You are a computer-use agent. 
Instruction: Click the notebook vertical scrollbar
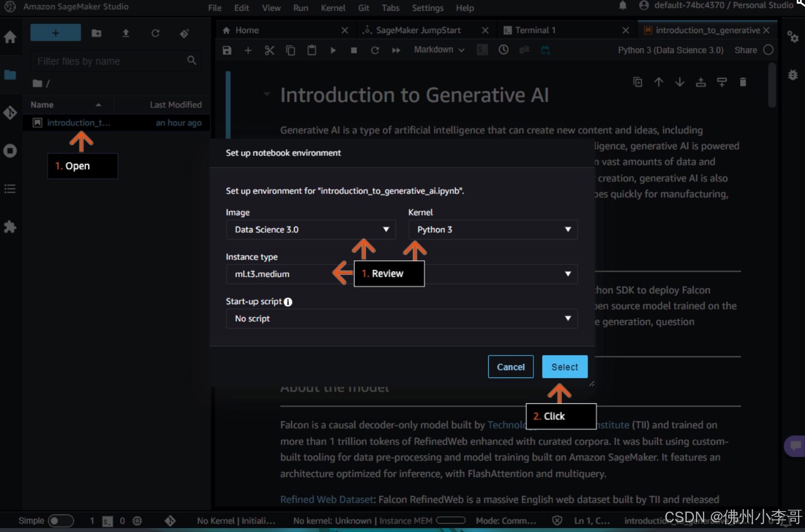772,86
